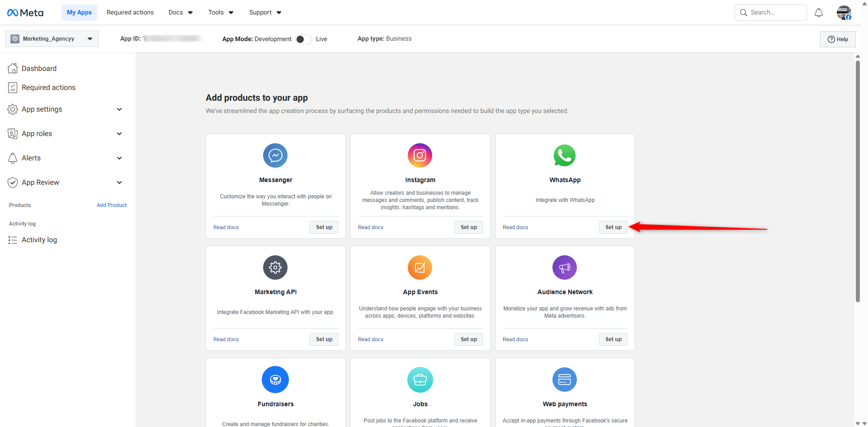This screenshot has width=868, height=427.
Task: Click the Web payments card icon
Action: tap(565, 380)
